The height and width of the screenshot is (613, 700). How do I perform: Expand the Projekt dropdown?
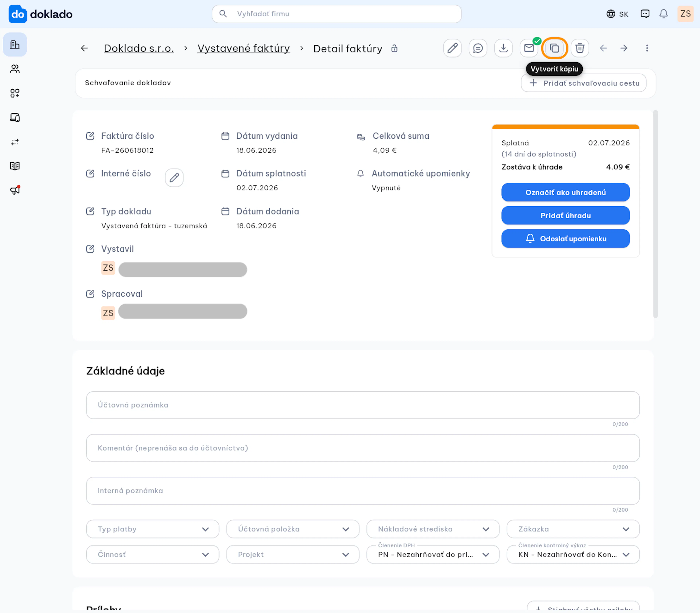pyautogui.click(x=293, y=554)
